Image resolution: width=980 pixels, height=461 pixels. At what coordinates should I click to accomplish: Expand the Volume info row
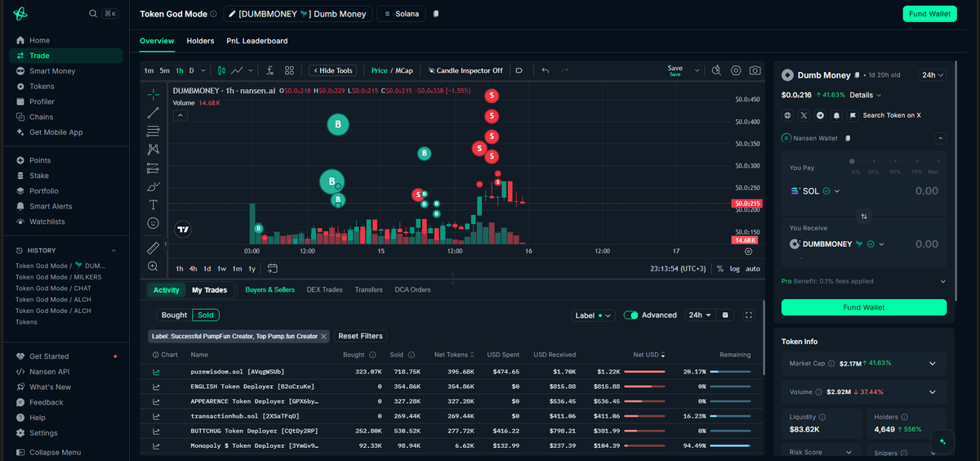point(864,392)
